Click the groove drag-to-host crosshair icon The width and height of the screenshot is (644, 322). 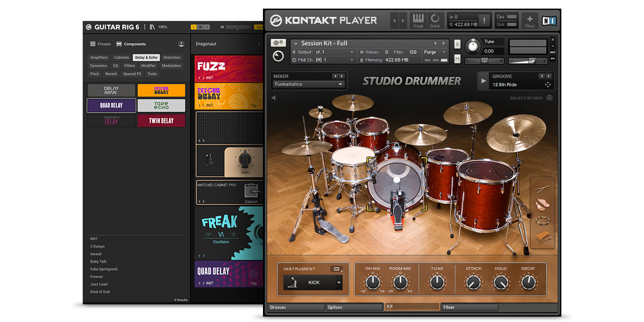click(x=547, y=85)
